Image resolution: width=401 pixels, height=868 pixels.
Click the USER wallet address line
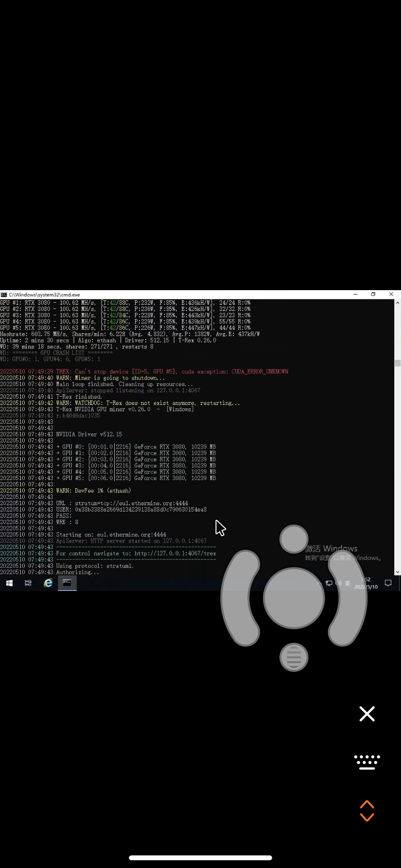click(103, 510)
